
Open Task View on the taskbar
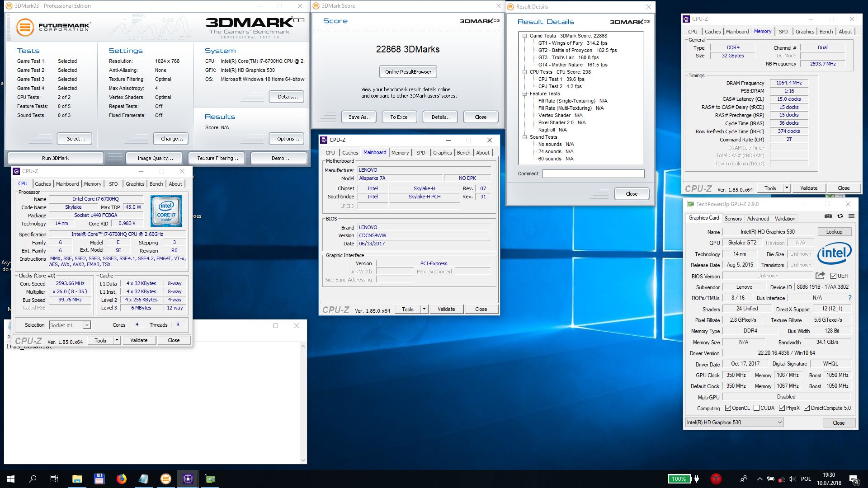click(x=54, y=479)
